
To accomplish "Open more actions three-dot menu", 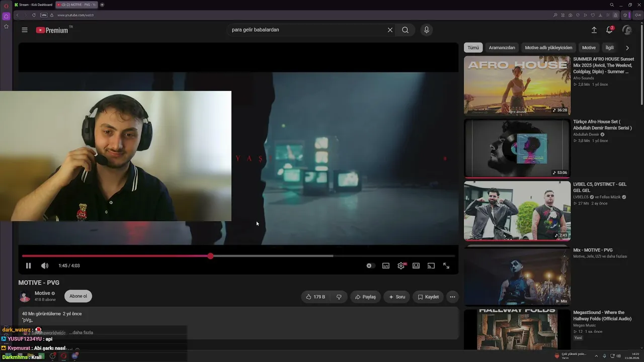I will pos(452,297).
